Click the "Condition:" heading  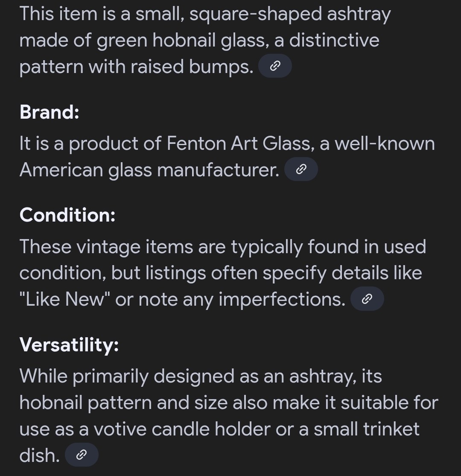coord(67,215)
